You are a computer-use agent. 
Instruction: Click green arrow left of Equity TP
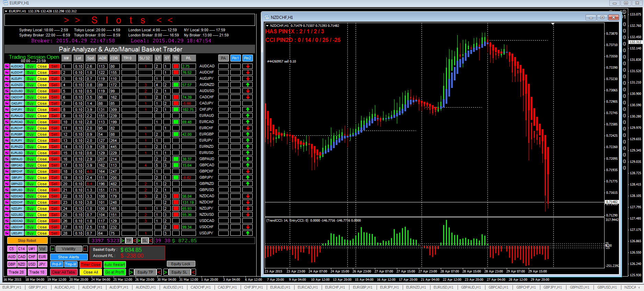click(131, 272)
